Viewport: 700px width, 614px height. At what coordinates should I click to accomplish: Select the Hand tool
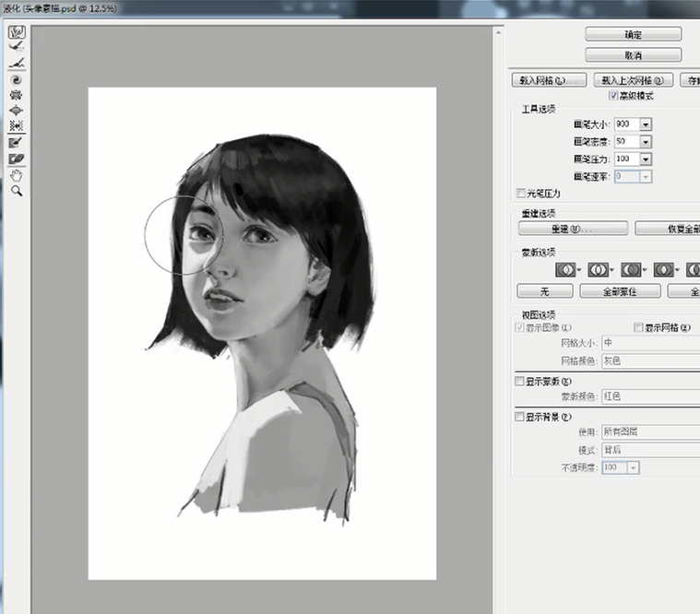pyautogui.click(x=16, y=174)
